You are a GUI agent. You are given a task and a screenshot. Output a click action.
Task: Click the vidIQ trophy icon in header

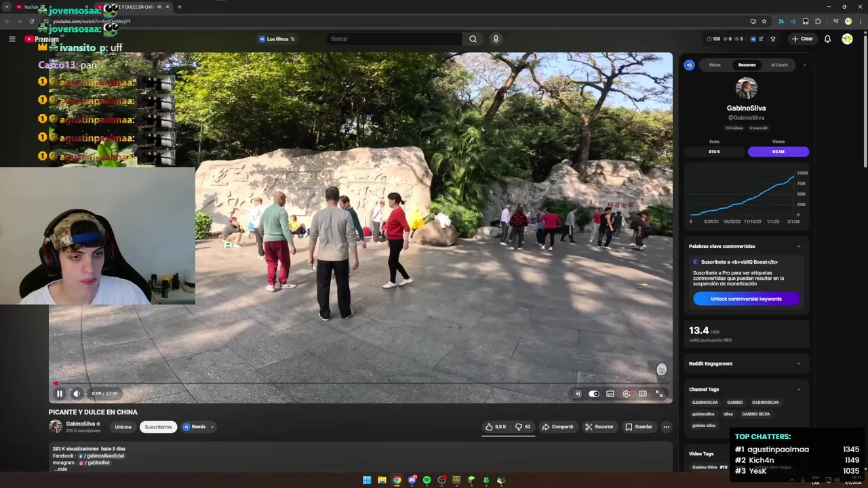772,39
